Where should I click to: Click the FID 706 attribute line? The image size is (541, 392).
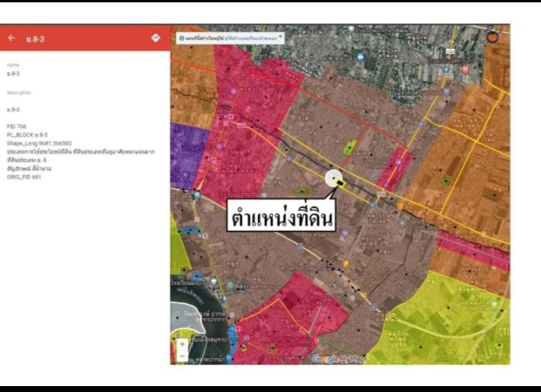17,126
